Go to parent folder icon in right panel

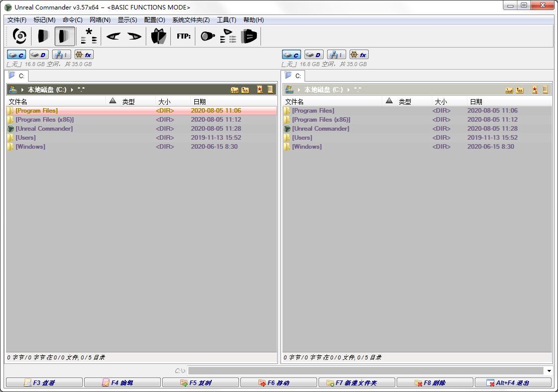520,90
